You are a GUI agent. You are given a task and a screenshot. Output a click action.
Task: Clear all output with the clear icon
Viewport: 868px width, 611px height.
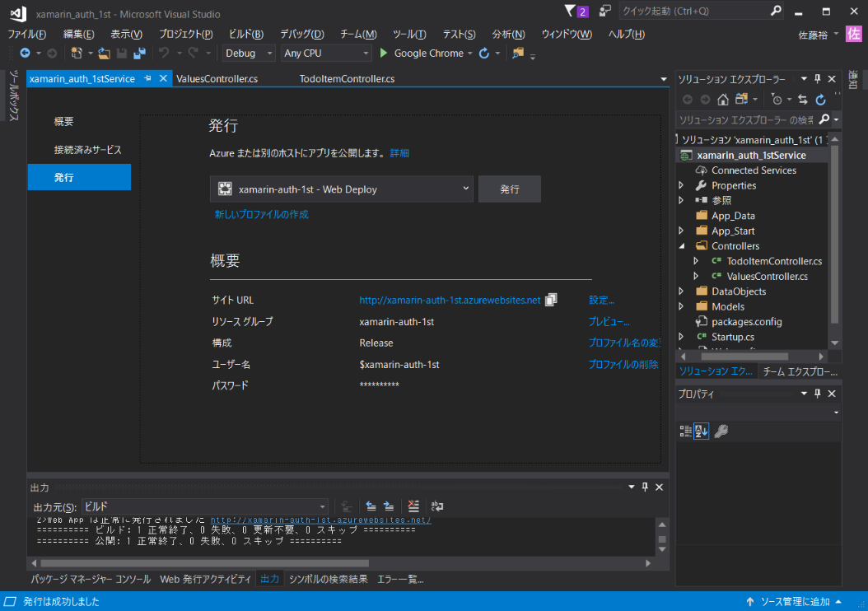(x=413, y=506)
